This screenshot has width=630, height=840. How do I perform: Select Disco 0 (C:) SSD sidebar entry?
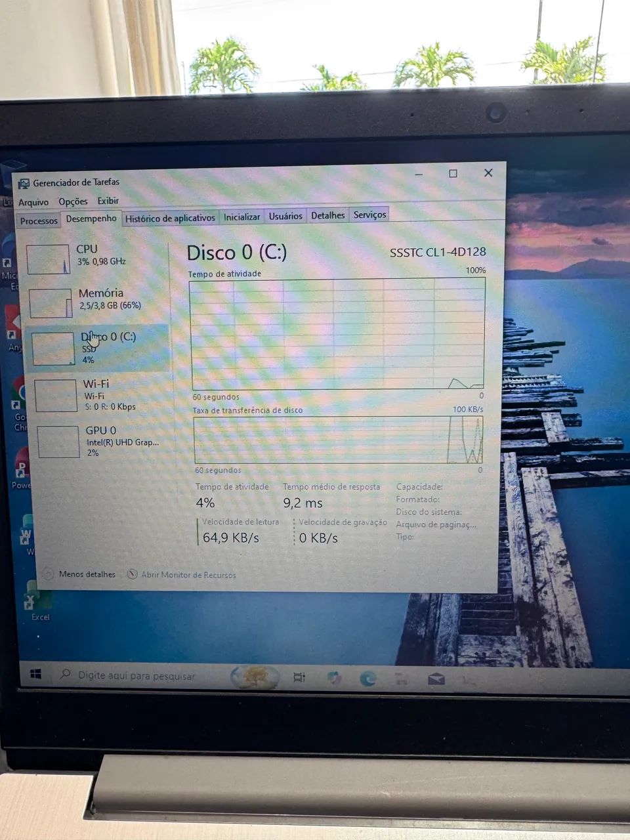pos(97,347)
